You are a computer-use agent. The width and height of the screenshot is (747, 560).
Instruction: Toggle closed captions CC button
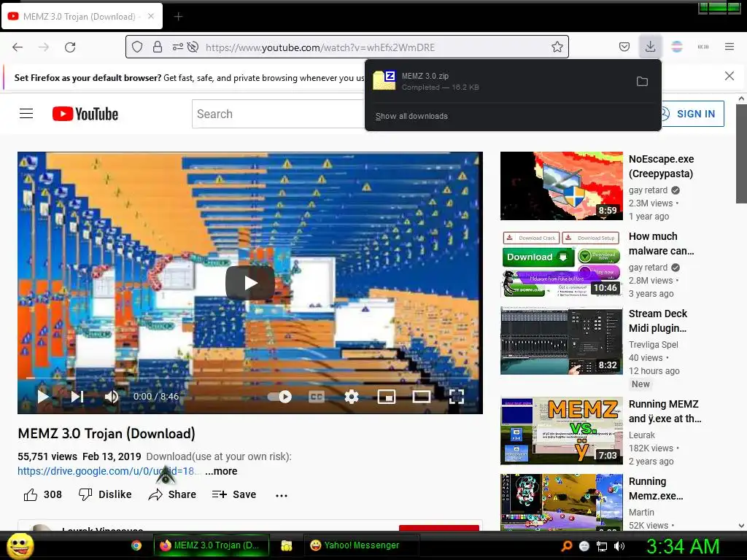click(317, 396)
